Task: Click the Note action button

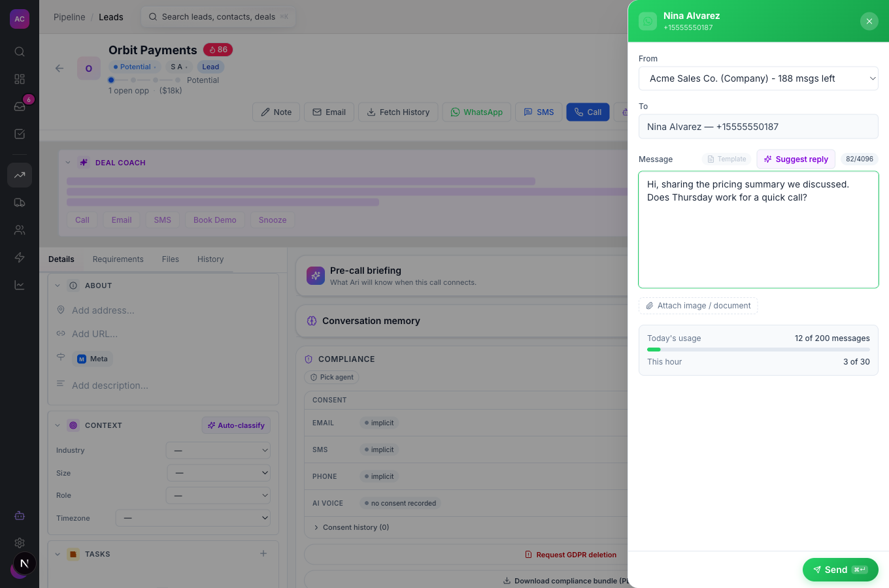Action: point(277,112)
